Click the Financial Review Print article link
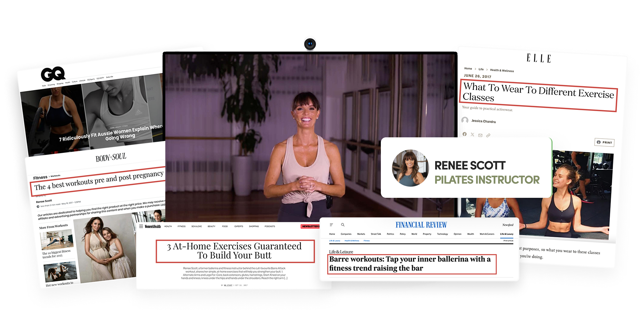The height and width of the screenshot is (315, 644). click(508, 241)
